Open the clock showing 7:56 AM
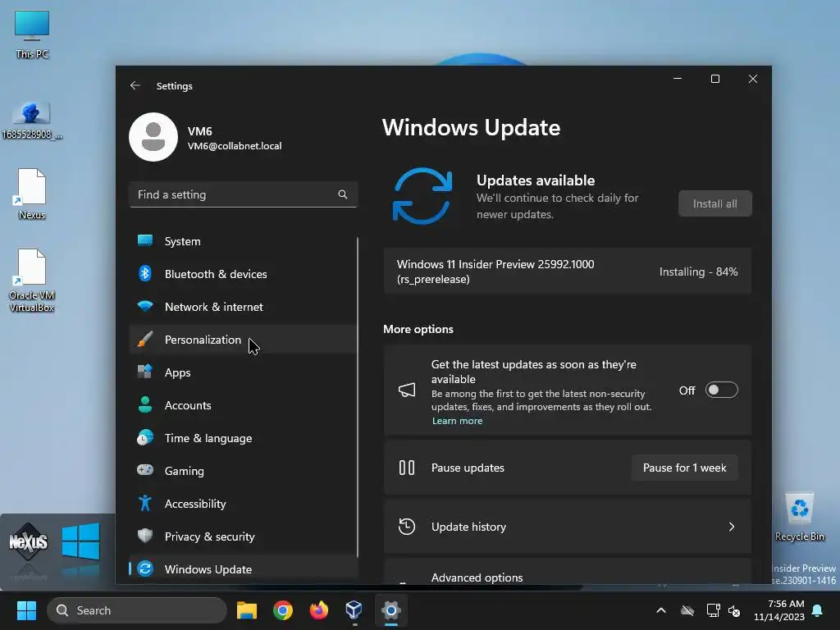Viewport: 840px width, 630px height. tap(779, 610)
